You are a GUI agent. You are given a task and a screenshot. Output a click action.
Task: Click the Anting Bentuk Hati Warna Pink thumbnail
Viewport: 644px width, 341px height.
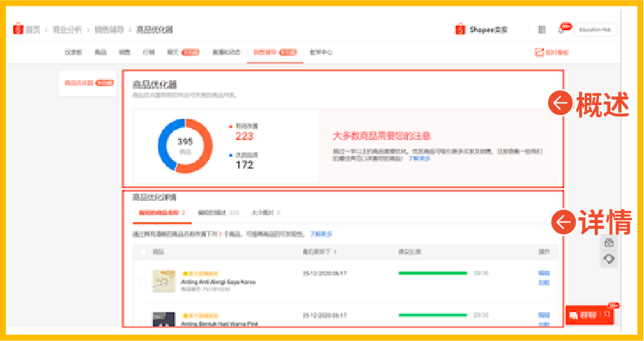coord(164,320)
